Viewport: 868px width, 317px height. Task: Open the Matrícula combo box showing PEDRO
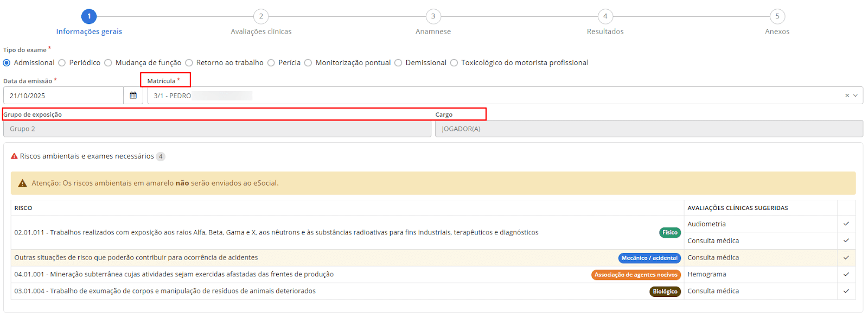(488, 96)
